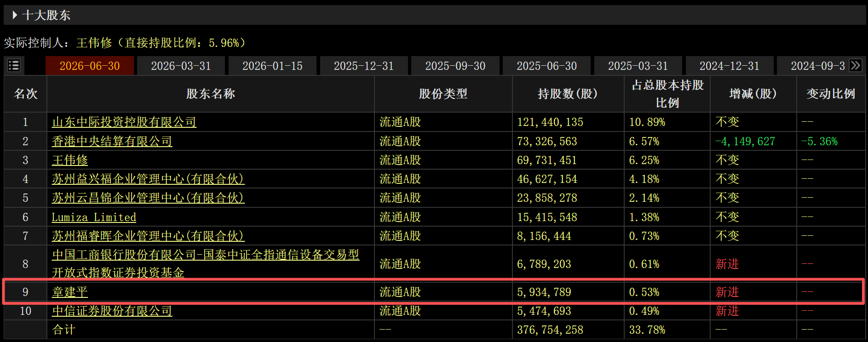Select the 2025-09-30 date tab

pos(455,66)
